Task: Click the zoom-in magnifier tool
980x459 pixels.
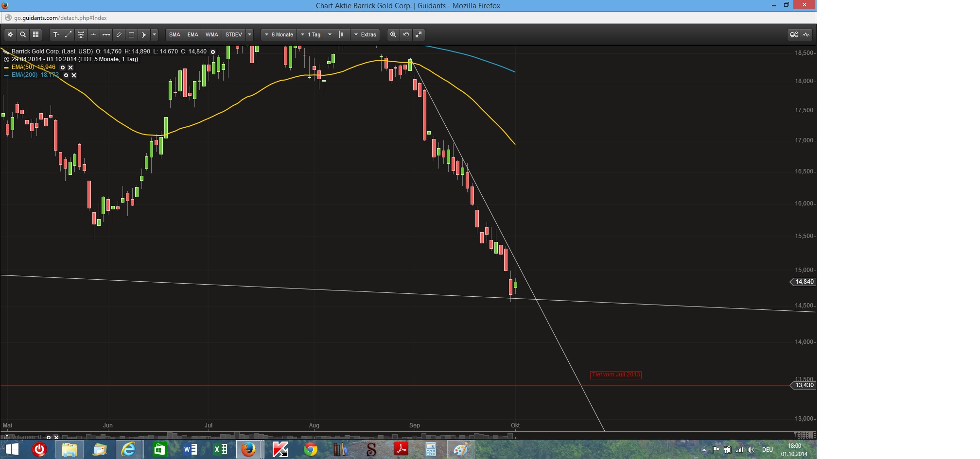Action: click(x=393, y=34)
